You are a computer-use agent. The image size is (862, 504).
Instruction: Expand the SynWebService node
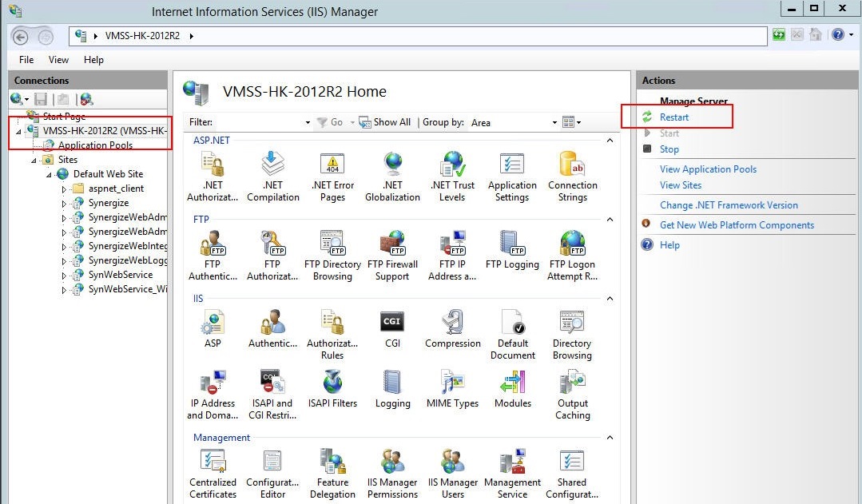[64, 275]
